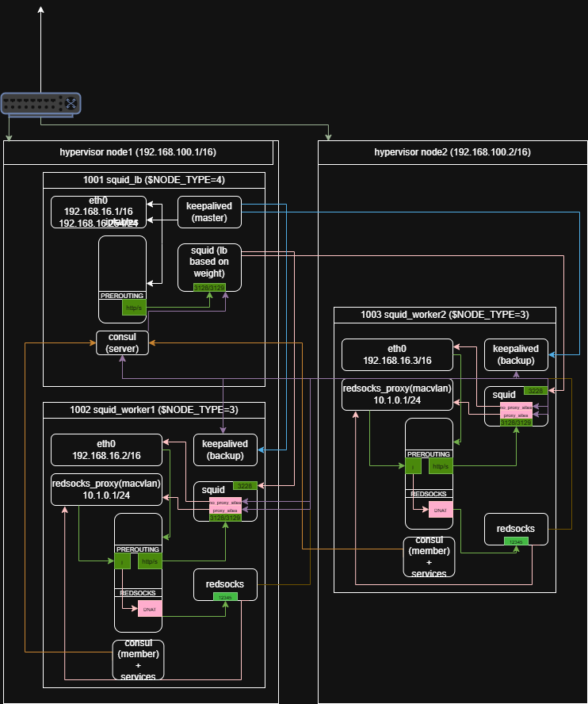Click the 3228 port tag in squid_worker2

click(x=536, y=391)
